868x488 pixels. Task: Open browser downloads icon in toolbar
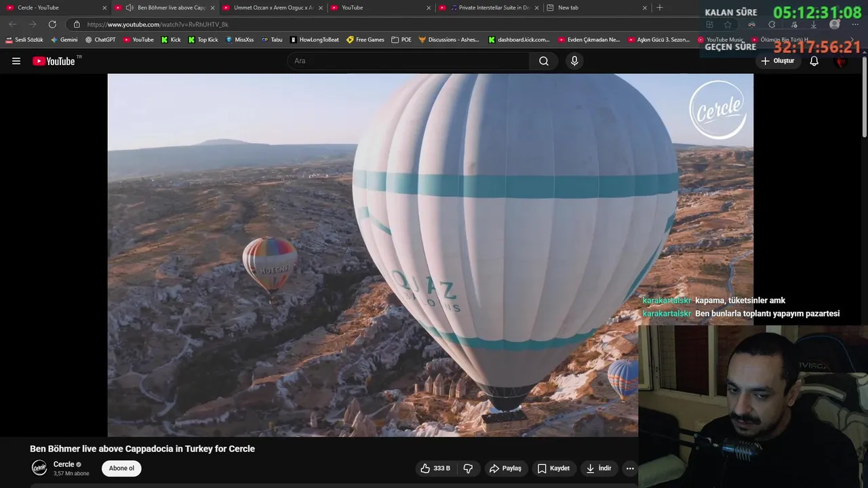pos(814,24)
